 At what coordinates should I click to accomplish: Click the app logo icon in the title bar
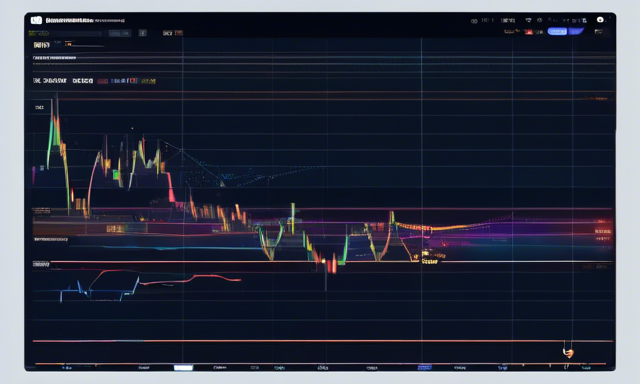click(36, 20)
